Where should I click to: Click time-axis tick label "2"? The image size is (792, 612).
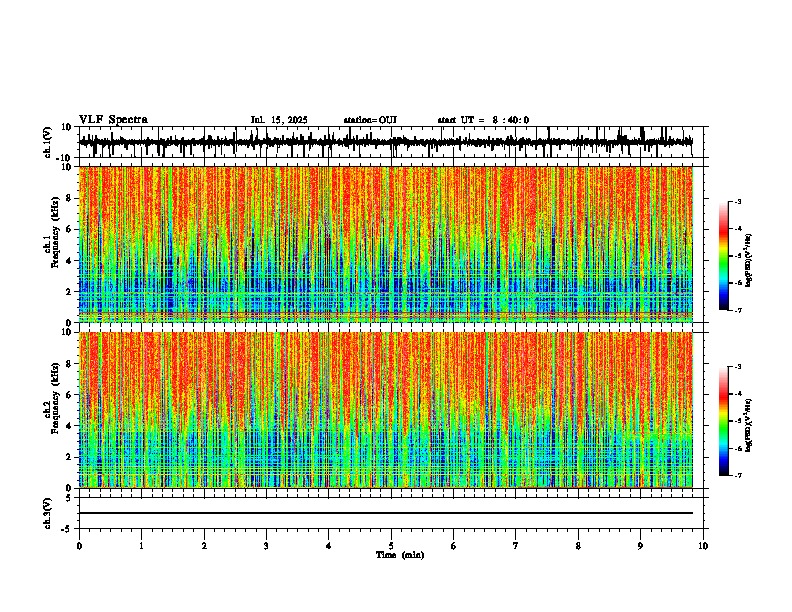point(204,546)
